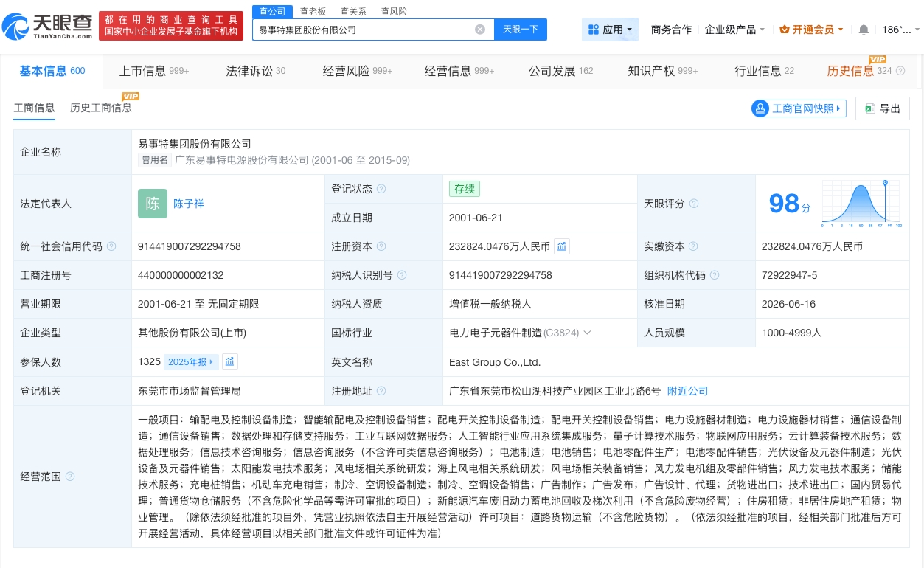Select the 工商信息 sub-tab

(34, 108)
